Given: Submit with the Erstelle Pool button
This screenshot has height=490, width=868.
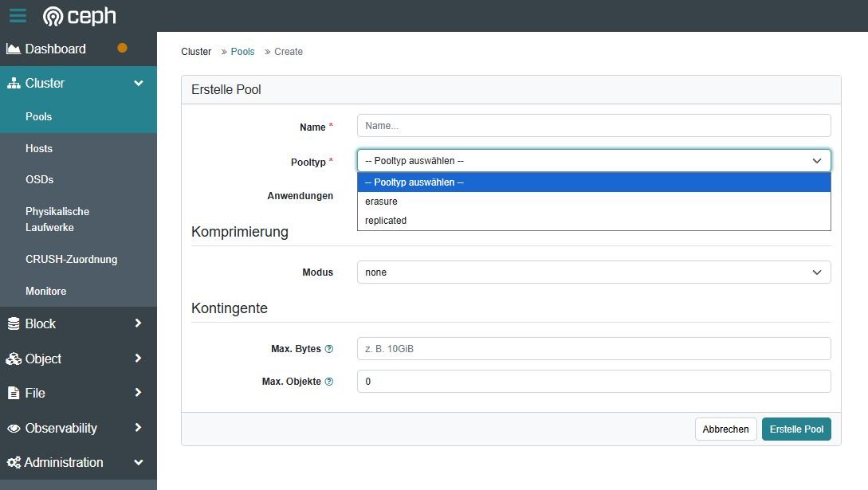Looking at the screenshot, I should (796, 429).
